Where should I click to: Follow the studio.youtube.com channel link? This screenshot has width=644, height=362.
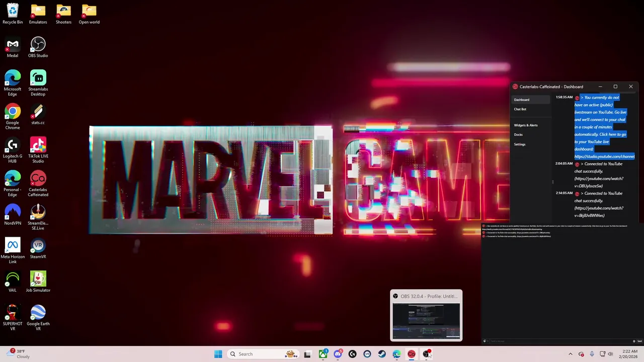pyautogui.click(x=604, y=156)
